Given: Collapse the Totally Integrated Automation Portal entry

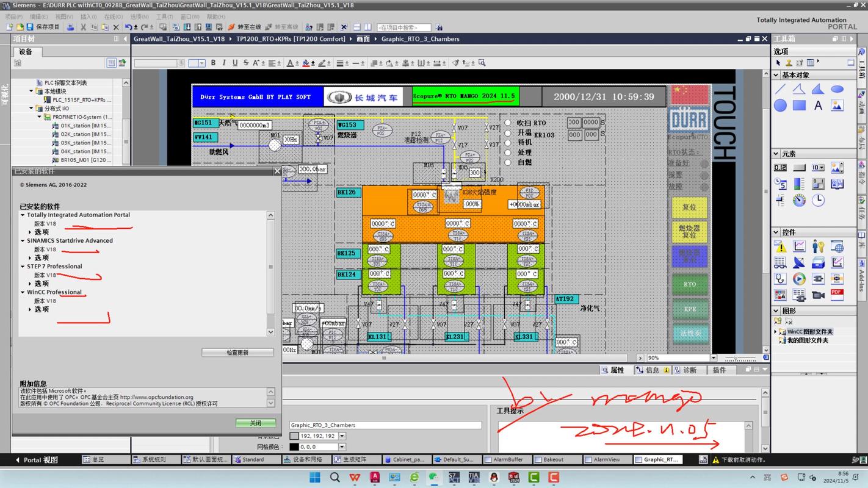Looking at the screenshot, I should pyautogui.click(x=23, y=215).
